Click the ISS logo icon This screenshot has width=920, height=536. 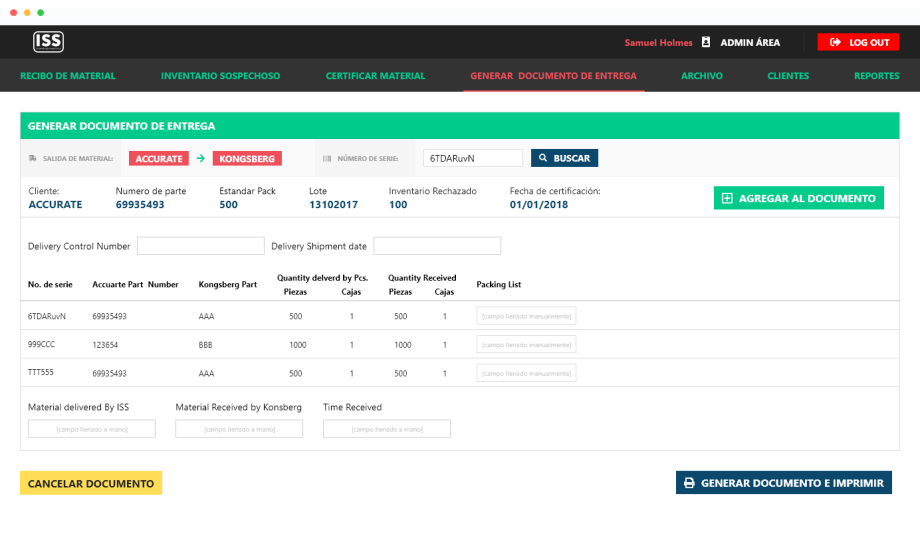tap(48, 42)
